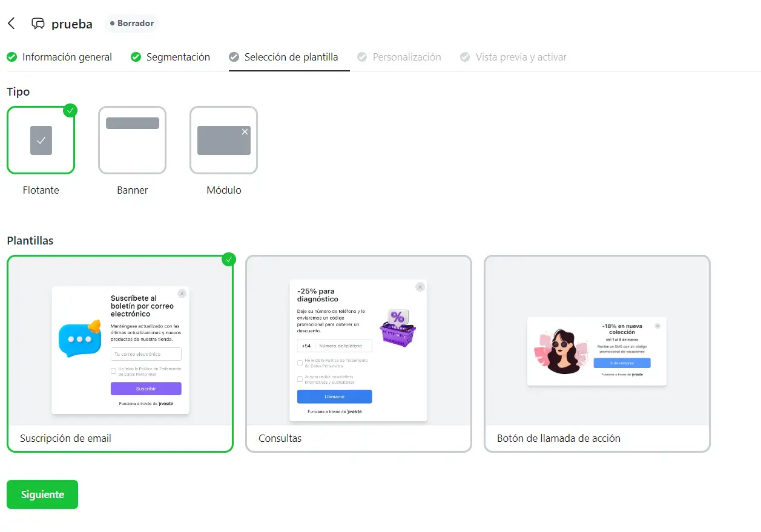
Task: Tick the privacy policy checkbox in the Consultas preview
Action: click(x=300, y=363)
